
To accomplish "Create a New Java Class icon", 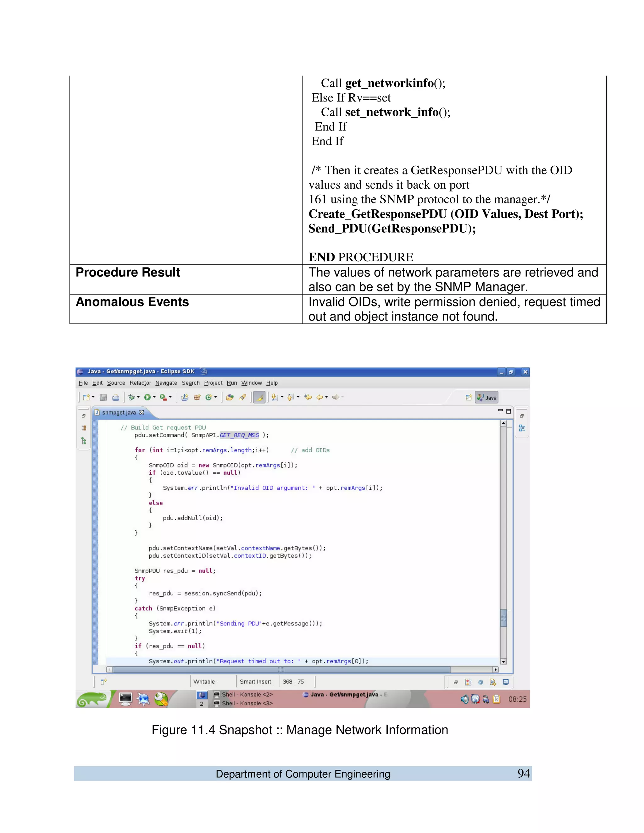I will tap(209, 397).
